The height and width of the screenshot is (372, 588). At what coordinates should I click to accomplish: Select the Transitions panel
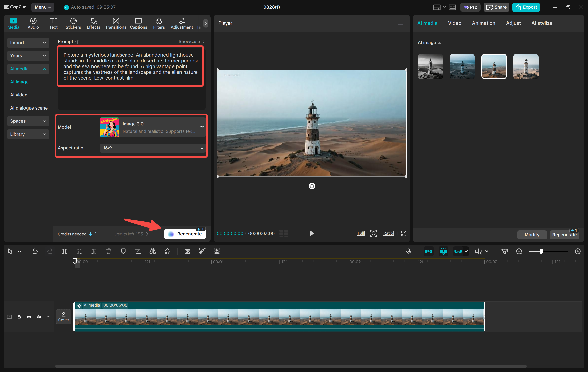tap(116, 23)
